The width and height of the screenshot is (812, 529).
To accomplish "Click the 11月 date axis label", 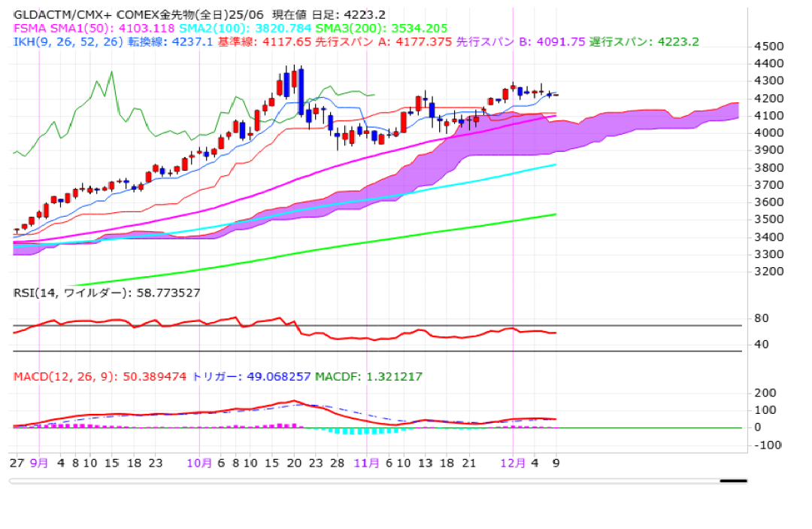I will [x=365, y=463].
